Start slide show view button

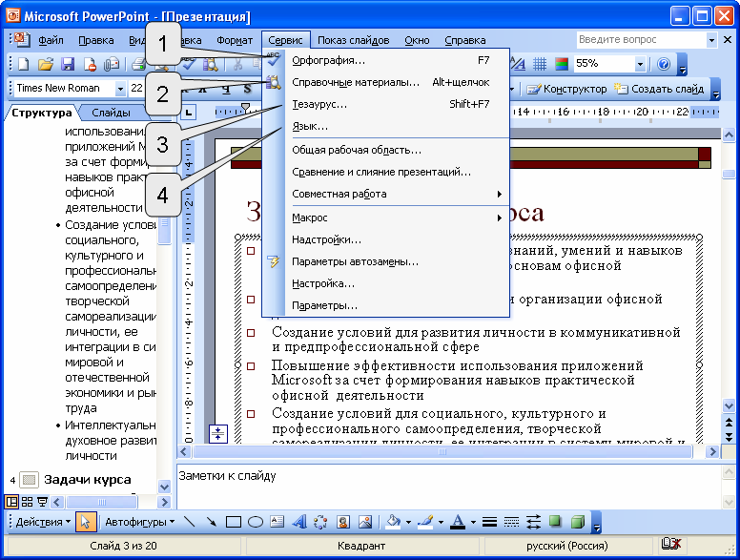coord(43,502)
